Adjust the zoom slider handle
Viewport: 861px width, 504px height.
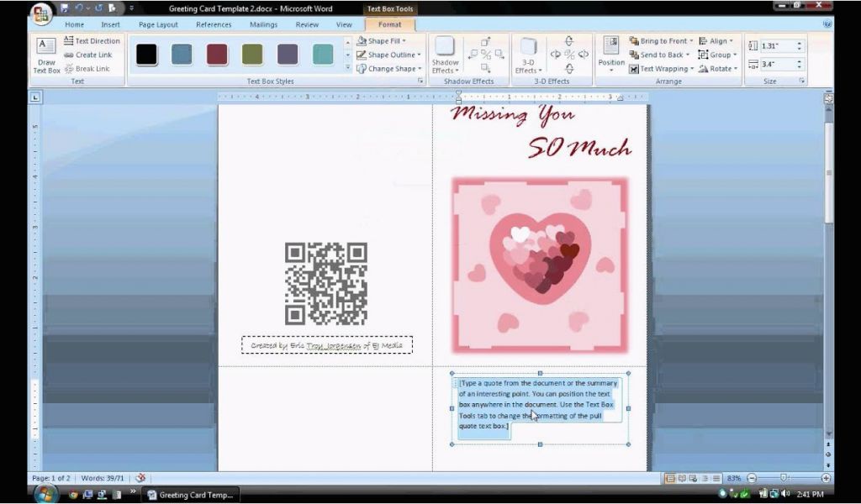[x=784, y=478]
